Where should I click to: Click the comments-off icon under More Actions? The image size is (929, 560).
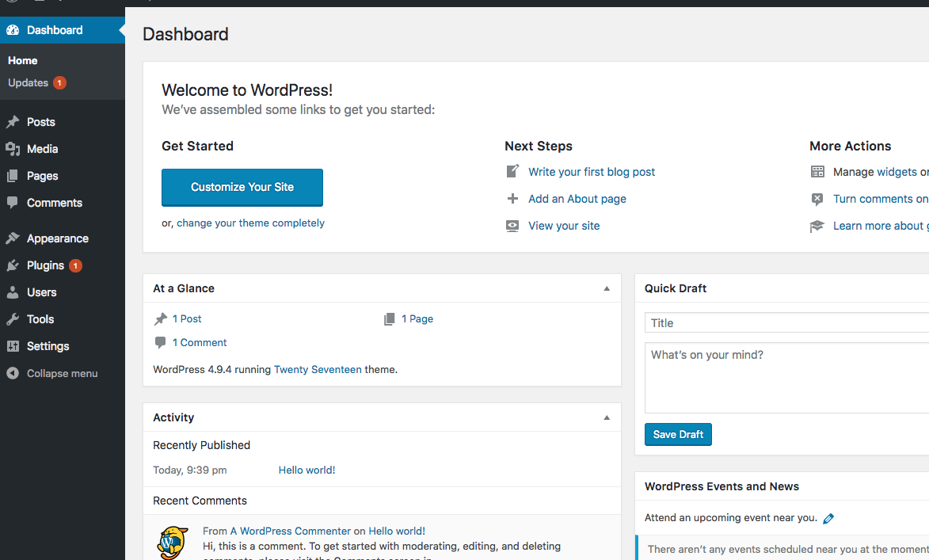[817, 199]
